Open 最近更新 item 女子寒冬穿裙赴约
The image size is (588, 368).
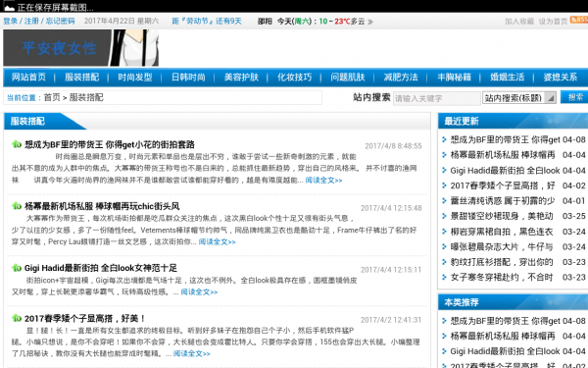click(x=502, y=278)
